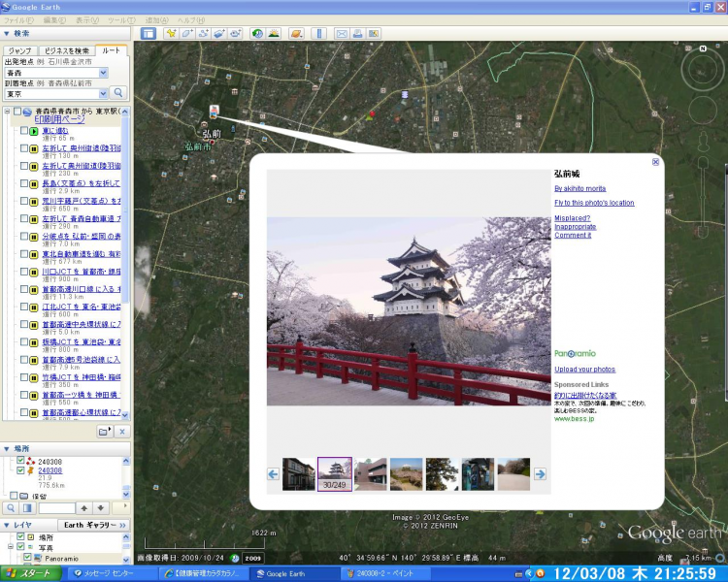
Task: Open the planet switcher icon
Action: point(296,33)
